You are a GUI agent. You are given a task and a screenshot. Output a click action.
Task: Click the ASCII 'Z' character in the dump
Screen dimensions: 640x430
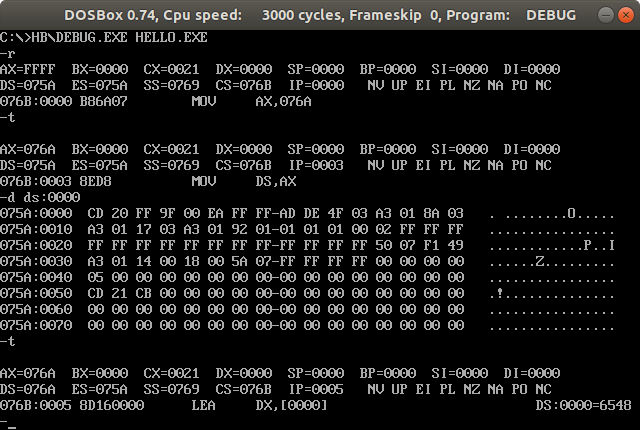pos(540,261)
